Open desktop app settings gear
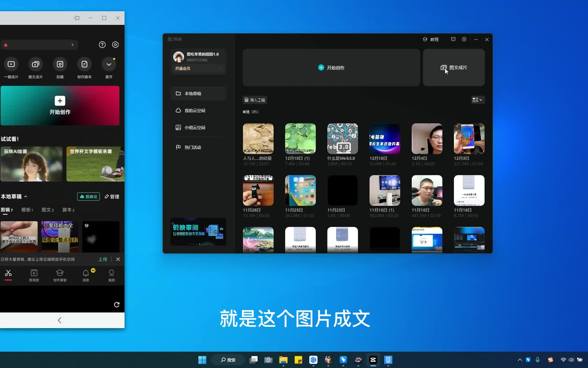 464,40
